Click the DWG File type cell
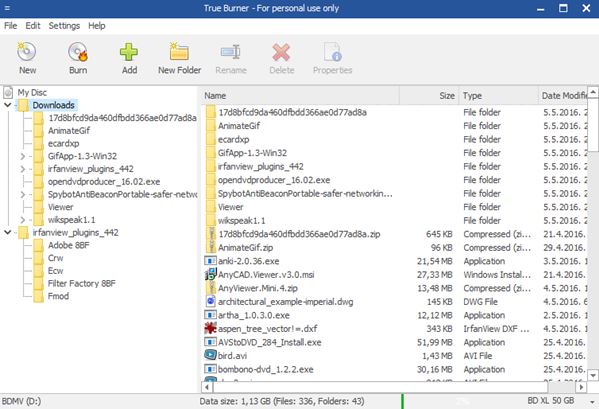Screen dimensions: 599x409 481,302
